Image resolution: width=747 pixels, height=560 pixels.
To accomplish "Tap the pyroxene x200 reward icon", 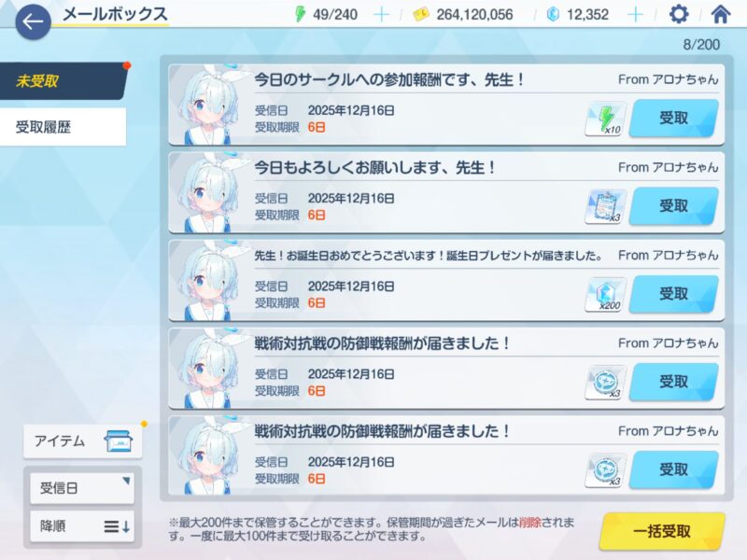I will [x=605, y=295].
